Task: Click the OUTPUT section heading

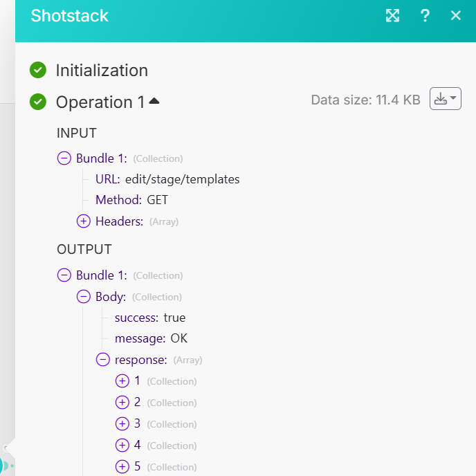Action: (84, 250)
